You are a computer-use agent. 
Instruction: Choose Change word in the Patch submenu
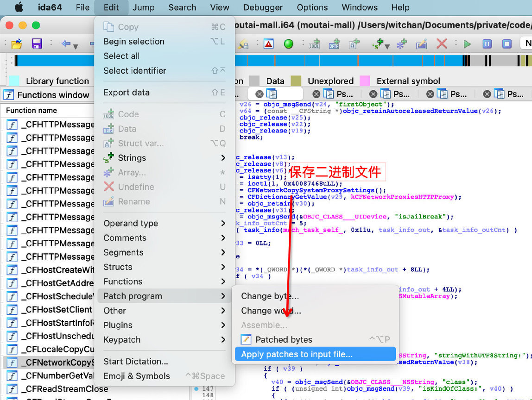click(315, 311)
